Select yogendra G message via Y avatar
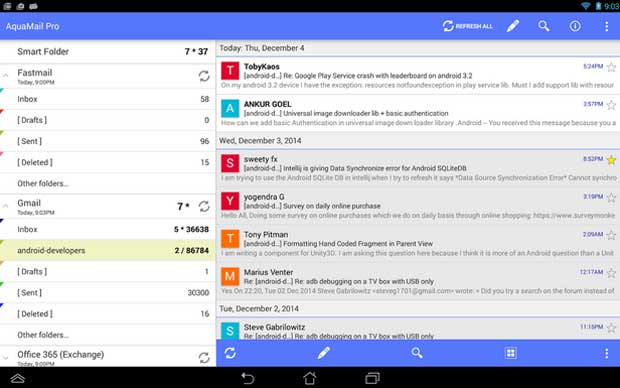 [230, 201]
